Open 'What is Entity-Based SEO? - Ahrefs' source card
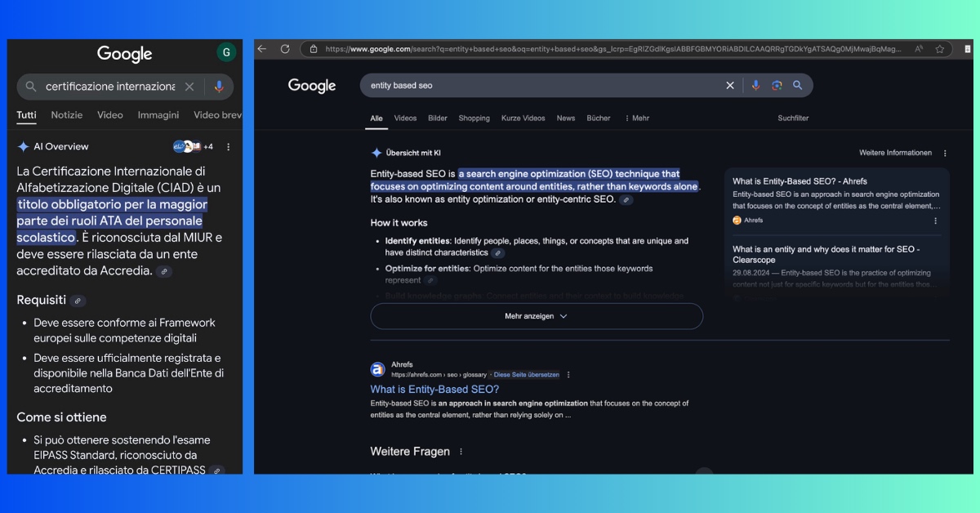The height and width of the screenshot is (513, 980). tap(836, 200)
